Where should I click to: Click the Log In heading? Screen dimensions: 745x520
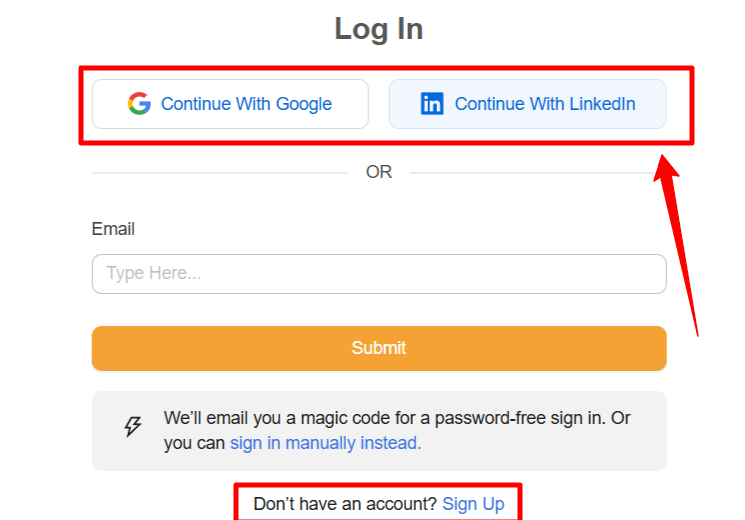pyautogui.click(x=378, y=30)
